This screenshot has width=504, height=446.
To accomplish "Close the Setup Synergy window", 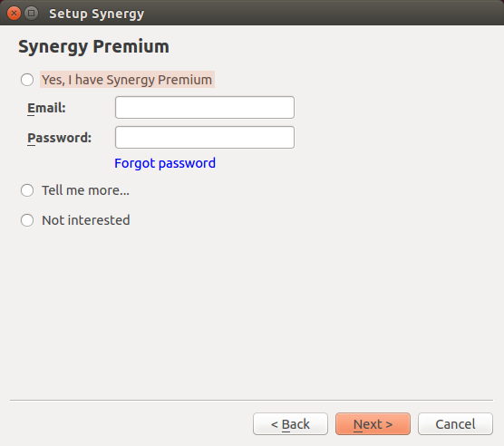I will click(x=14, y=14).
